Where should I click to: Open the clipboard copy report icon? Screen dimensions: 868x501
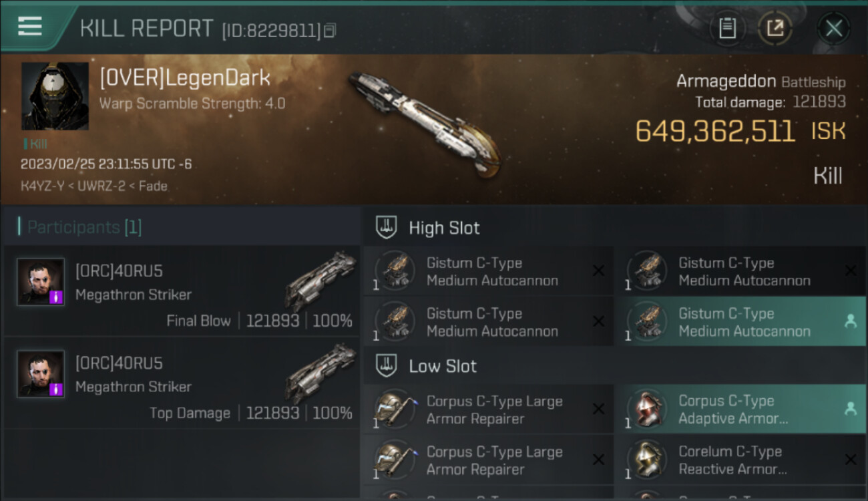[x=727, y=29]
